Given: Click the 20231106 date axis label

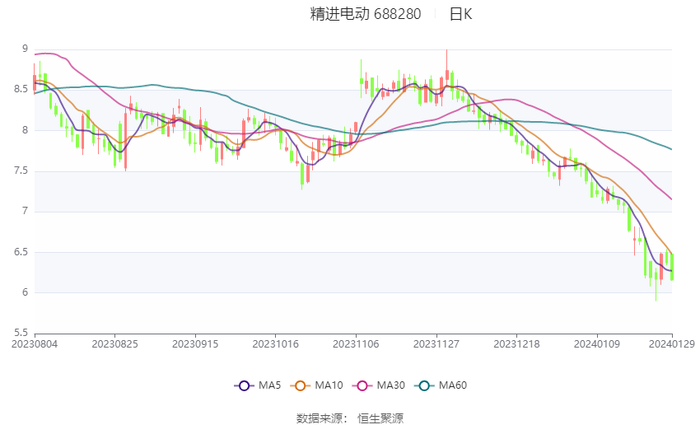Looking at the screenshot, I should (355, 343).
